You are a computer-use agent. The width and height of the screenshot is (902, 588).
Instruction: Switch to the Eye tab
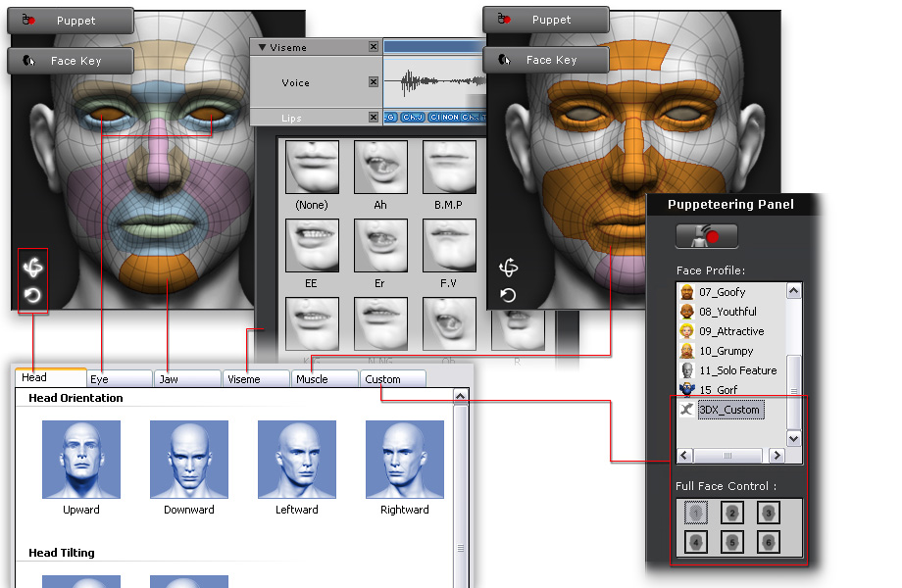120,379
